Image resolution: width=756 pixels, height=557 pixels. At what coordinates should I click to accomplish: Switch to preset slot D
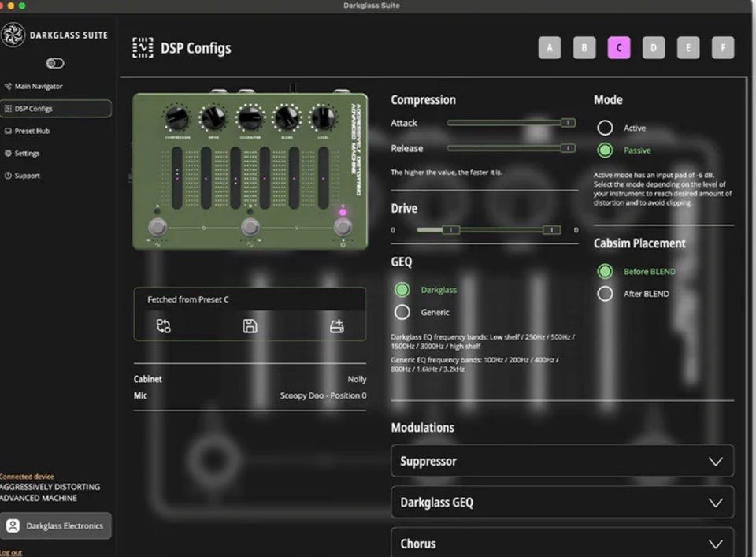click(x=654, y=48)
